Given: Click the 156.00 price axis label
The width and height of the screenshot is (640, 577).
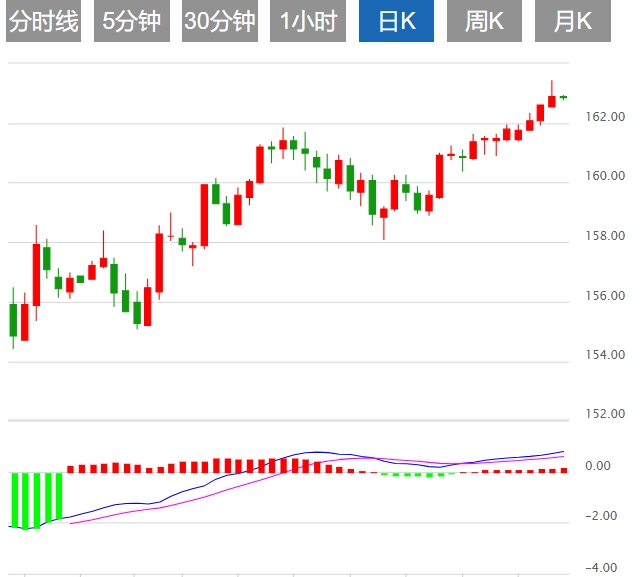Looking at the screenshot, I should 603,296.
